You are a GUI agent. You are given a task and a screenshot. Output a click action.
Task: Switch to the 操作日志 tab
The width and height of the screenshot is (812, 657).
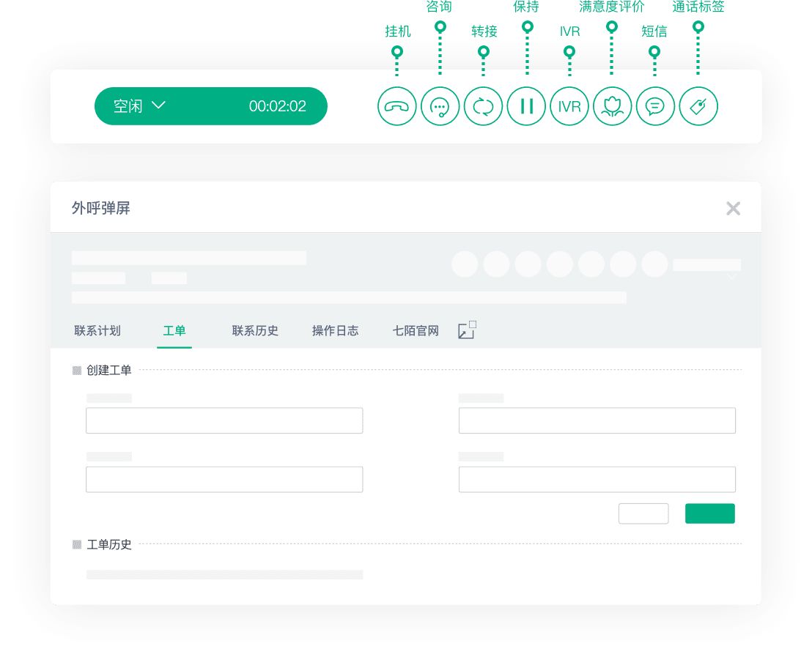tap(336, 331)
